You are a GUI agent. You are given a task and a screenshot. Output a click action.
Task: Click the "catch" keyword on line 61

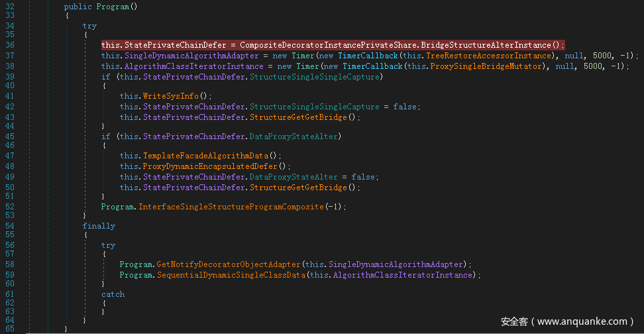pos(113,294)
